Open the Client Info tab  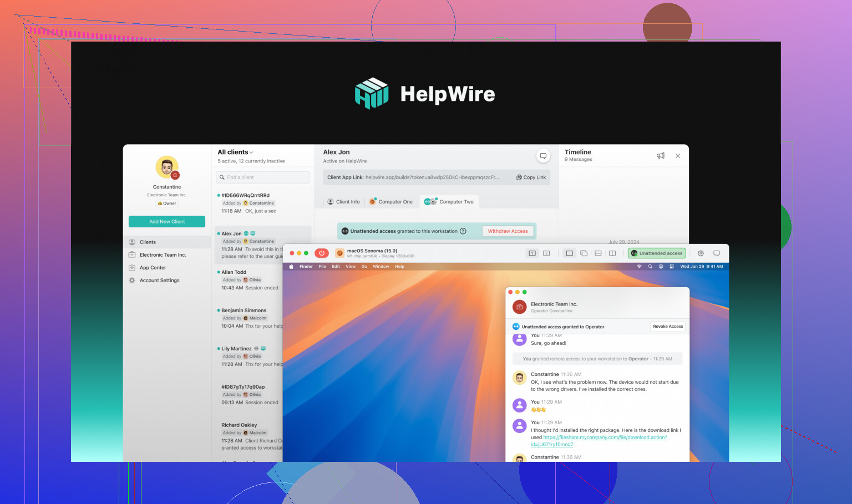click(343, 202)
